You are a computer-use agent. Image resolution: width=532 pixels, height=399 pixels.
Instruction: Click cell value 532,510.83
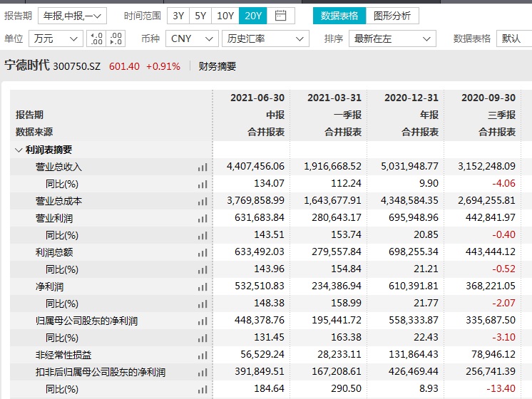(260, 286)
